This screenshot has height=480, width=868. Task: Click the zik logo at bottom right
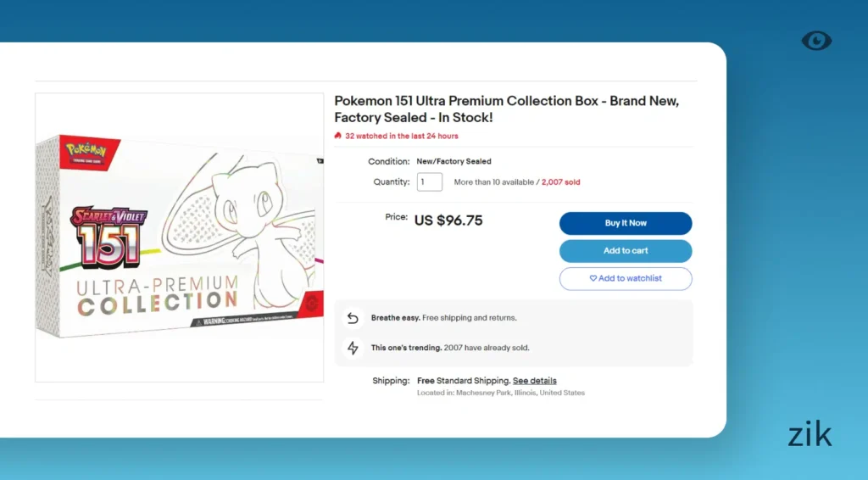[x=810, y=435]
